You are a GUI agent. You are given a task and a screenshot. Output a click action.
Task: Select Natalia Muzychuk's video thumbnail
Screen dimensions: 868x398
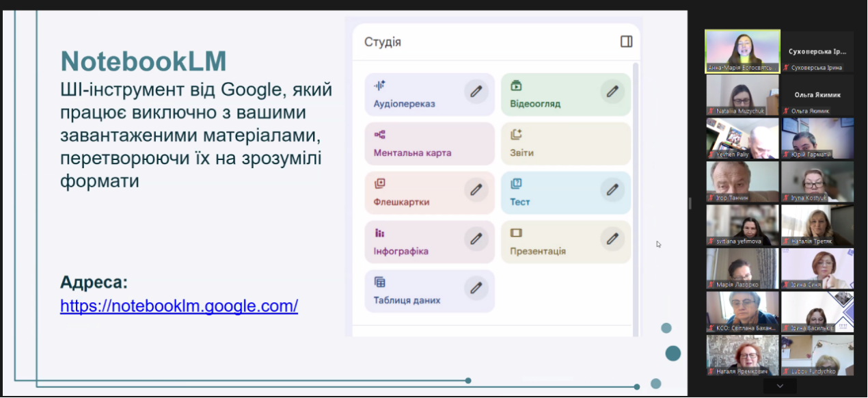(x=742, y=94)
